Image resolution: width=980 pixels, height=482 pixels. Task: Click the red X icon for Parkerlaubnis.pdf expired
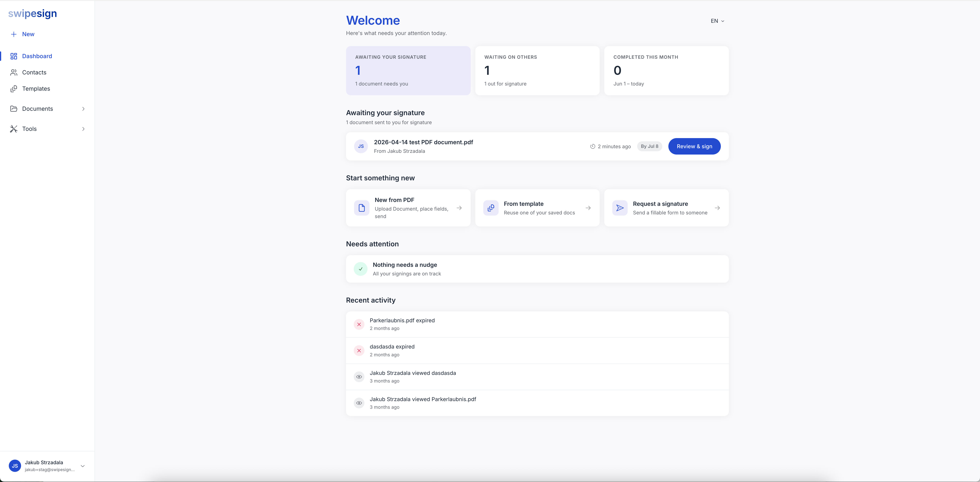point(359,324)
